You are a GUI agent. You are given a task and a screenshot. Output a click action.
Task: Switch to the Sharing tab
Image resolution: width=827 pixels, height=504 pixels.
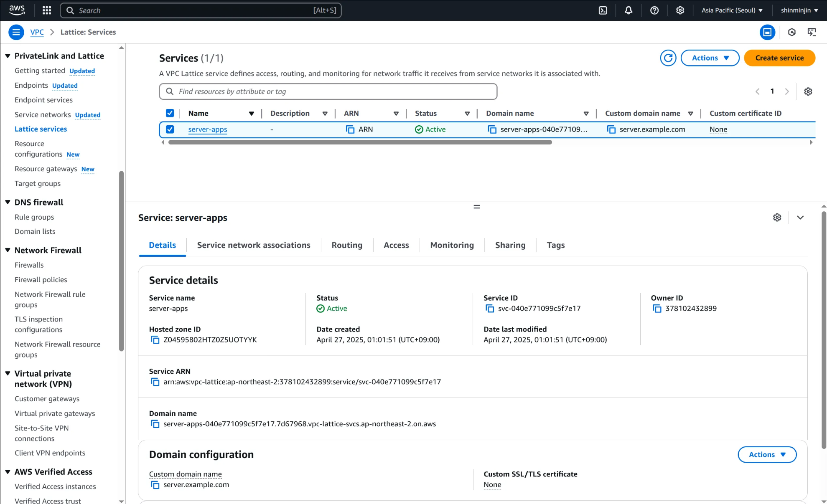[510, 245]
